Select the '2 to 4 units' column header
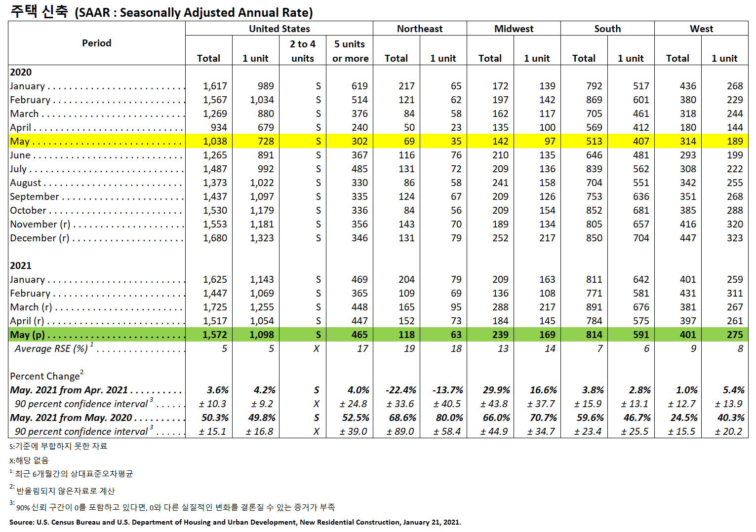 pyautogui.click(x=303, y=51)
